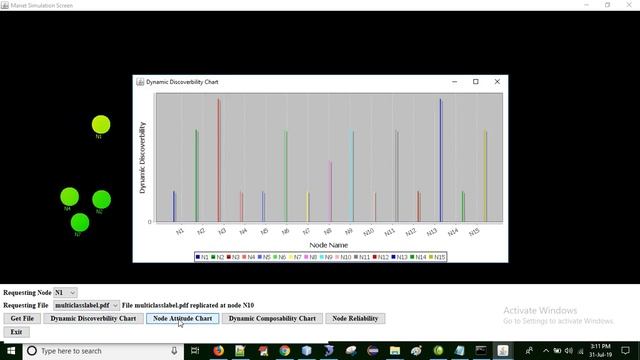Click the N10 label on the x-axis

(x=369, y=232)
